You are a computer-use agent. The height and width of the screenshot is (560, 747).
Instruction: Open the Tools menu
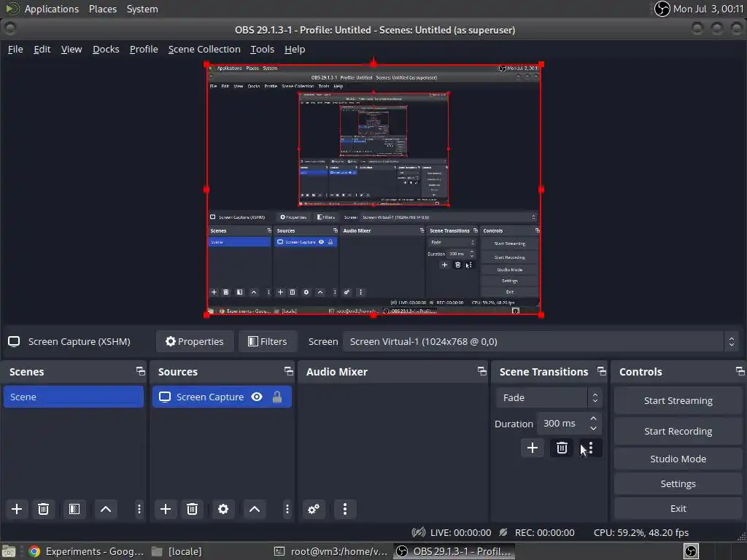[x=262, y=49]
